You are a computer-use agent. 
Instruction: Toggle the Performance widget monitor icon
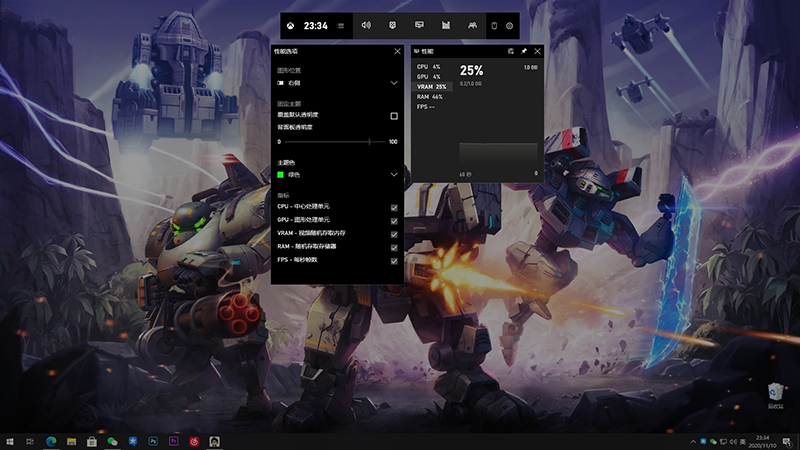point(419,25)
